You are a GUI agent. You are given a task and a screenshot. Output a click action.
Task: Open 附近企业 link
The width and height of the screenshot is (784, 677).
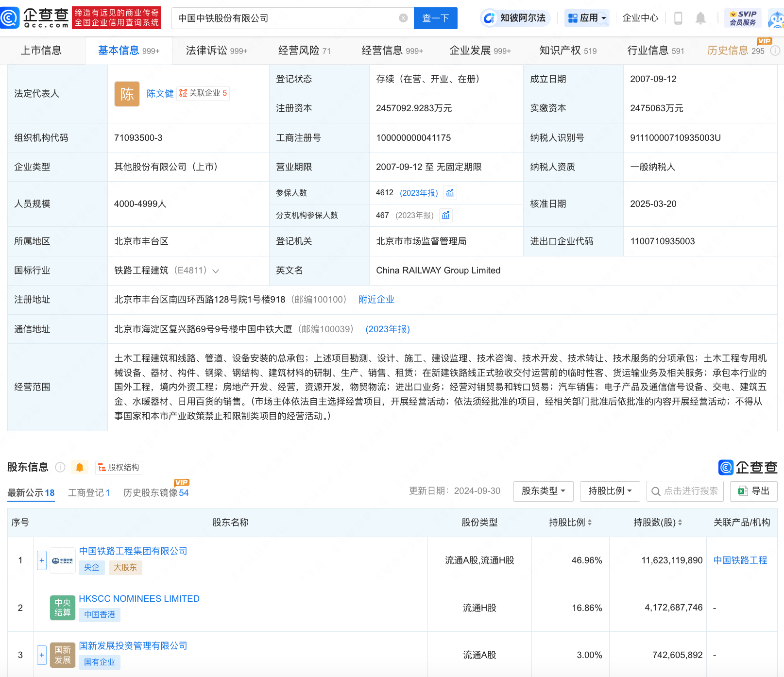[x=376, y=300]
